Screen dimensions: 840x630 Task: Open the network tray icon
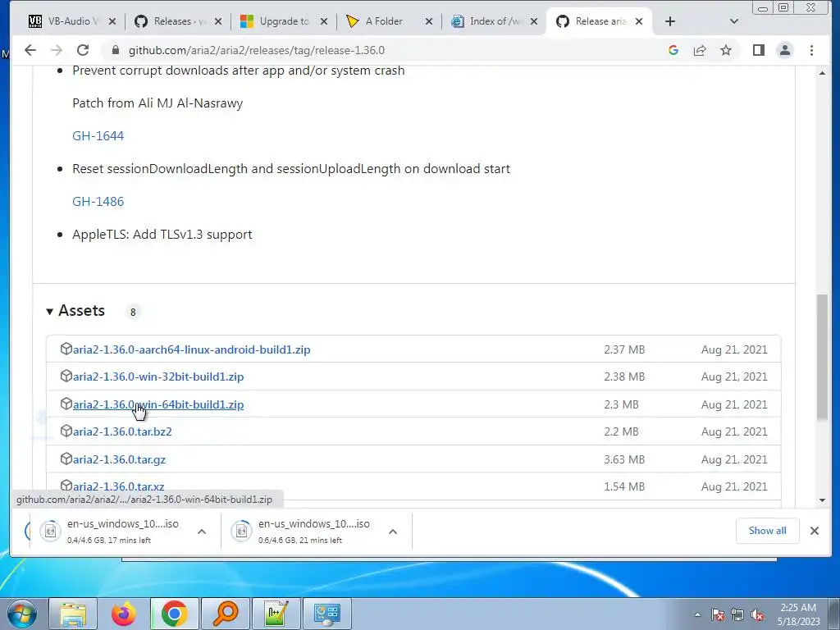[737, 614]
